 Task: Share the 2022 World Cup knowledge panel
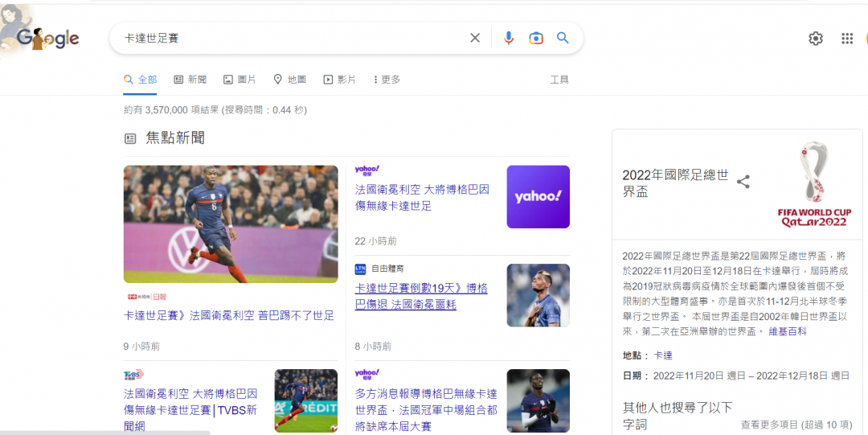pyautogui.click(x=743, y=182)
